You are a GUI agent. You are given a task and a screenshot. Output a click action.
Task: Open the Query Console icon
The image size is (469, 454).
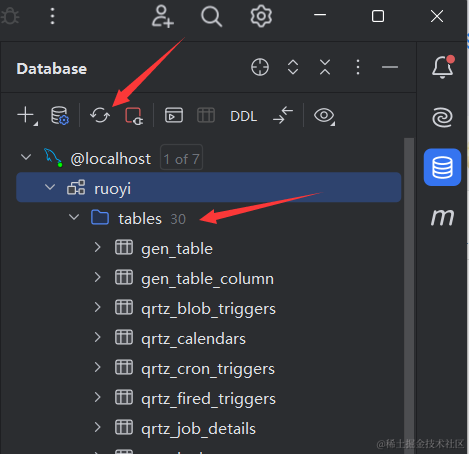174,115
